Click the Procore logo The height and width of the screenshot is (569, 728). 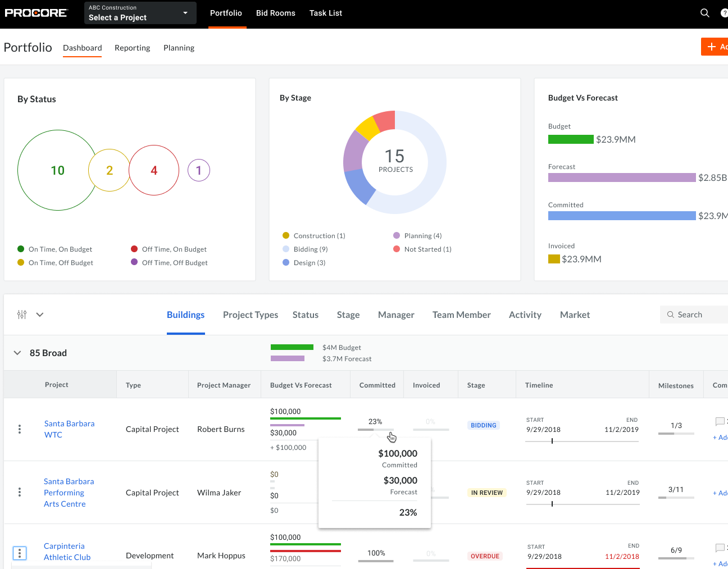pos(36,13)
